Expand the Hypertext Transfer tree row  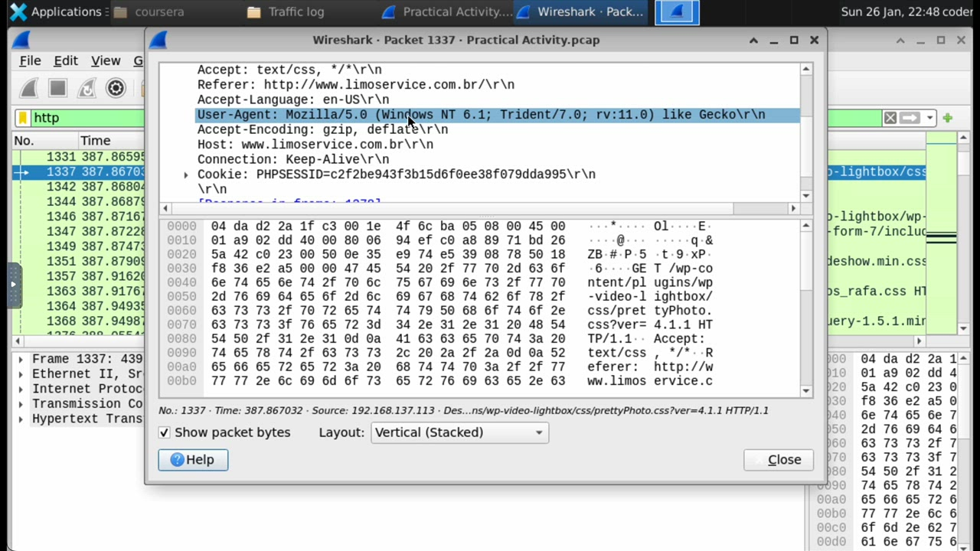click(21, 419)
